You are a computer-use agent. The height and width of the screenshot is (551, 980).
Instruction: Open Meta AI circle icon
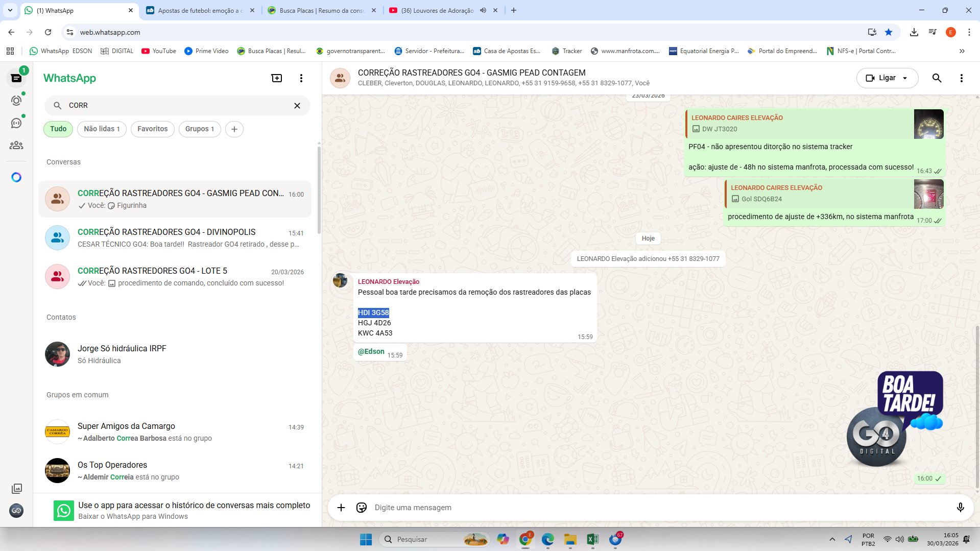(16, 177)
